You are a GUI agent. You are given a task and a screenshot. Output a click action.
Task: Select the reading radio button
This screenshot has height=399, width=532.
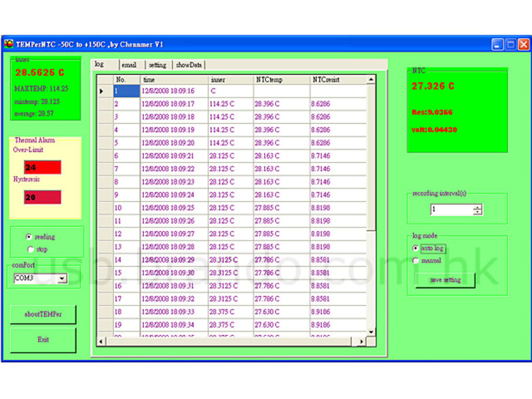pyautogui.click(x=29, y=237)
